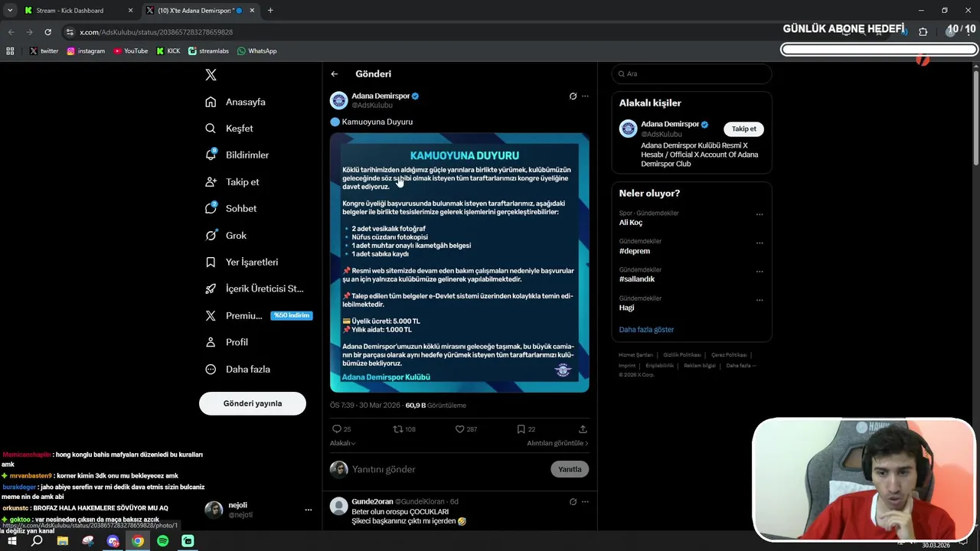Open Yer İşaretleri bookmarks
Image resolution: width=980 pixels, height=551 pixels.
click(x=242, y=262)
